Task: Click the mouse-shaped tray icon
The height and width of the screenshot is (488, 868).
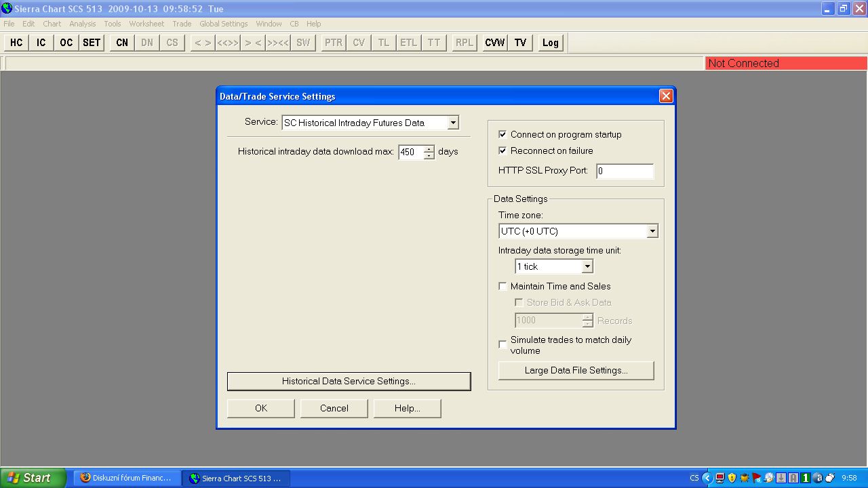Action: click(830, 478)
